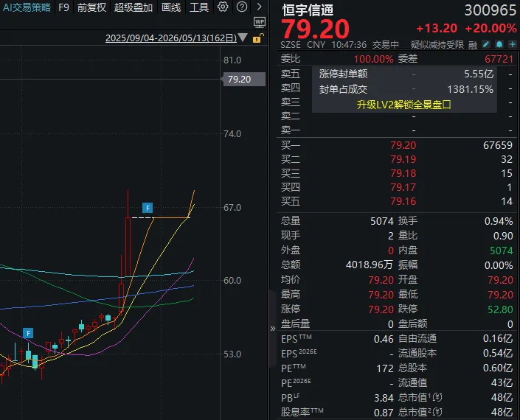The width and height of the screenshot is (520, 420).
Task: Click the stock name 恒宇信通
Action: click(308, 10)
